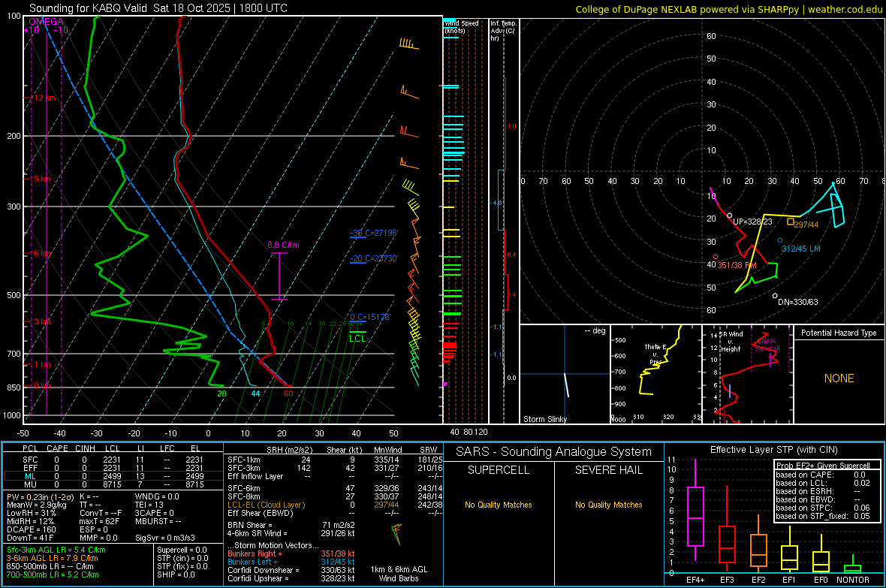Click the '0 C=15176'' freezing level label
This screenshot has width=886, height=588.
370,317
